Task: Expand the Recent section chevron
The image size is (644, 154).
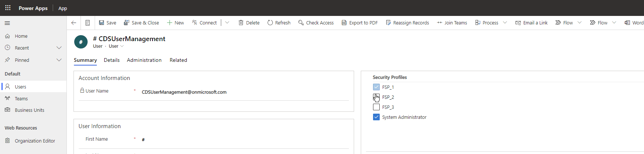Action: coord(59,48)
